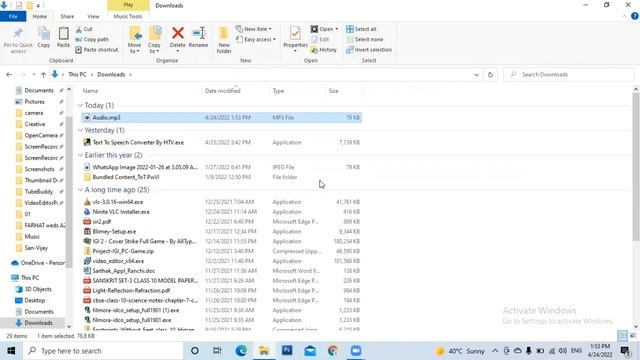Switch to the Home ribbon tab
Viewport: 640px width, 360px height.
pos(40,16)
